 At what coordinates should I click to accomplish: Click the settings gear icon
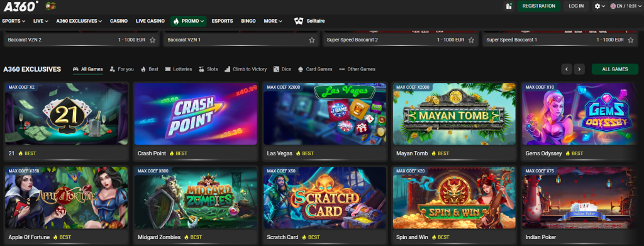(597, 6)
